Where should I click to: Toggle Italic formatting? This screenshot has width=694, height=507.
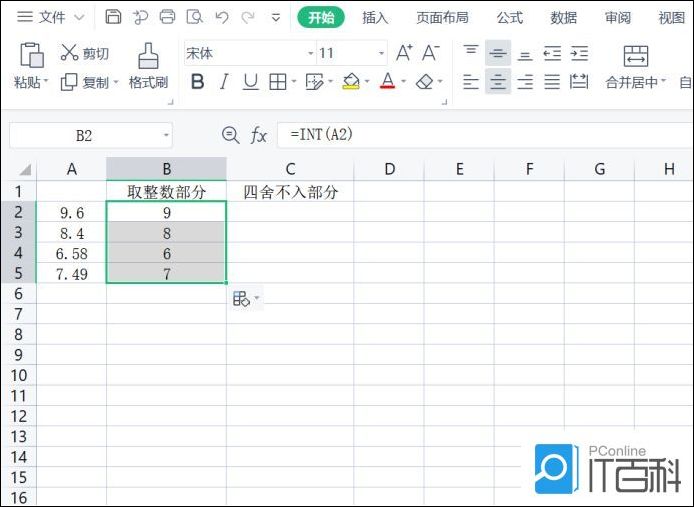coord(224,82)
